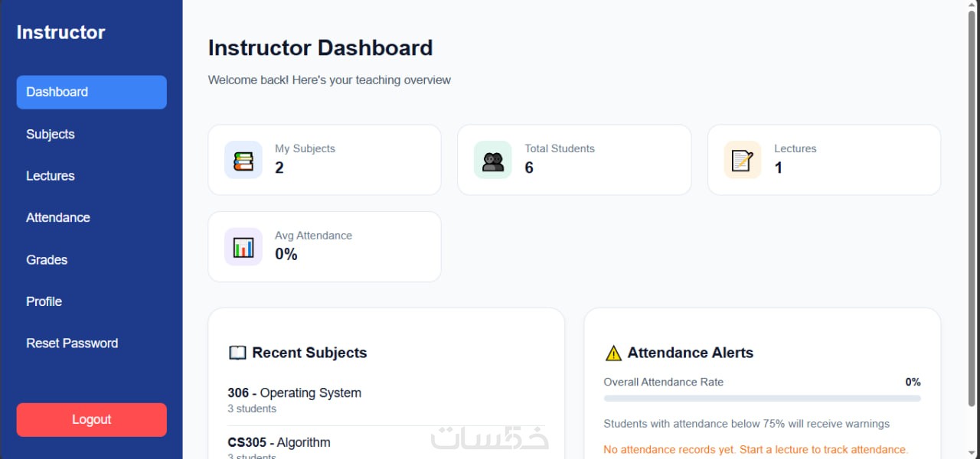Navigate to the Attendance section
This screenshot has height=459, width=980.
[58, 217]
